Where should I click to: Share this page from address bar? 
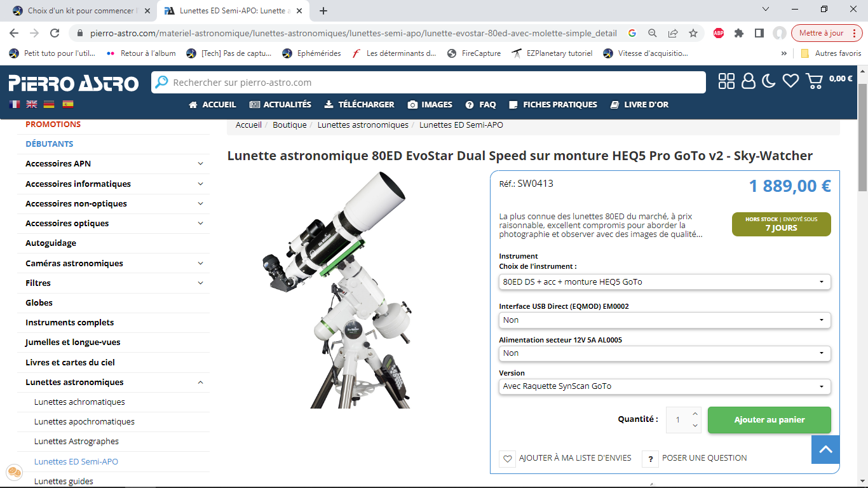pyautogui.click(x=673, y=33)
